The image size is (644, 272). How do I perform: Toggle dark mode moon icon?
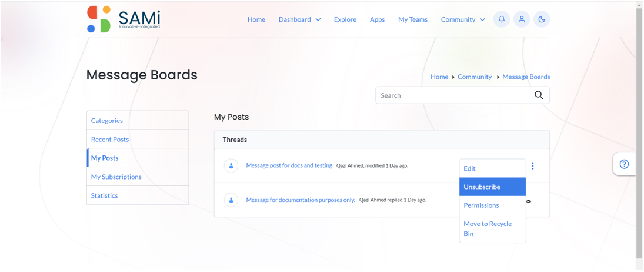[x=542, y=19]
